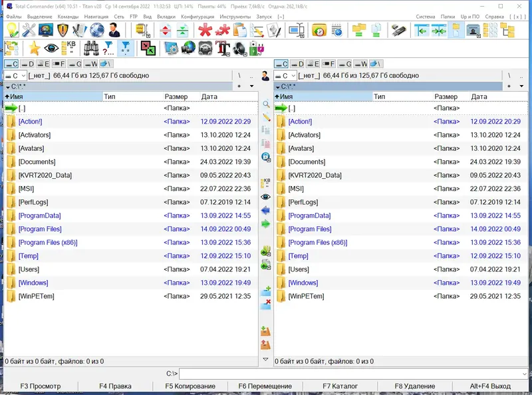Toggle the eye icon in second toolbar row

click(51, 49)
